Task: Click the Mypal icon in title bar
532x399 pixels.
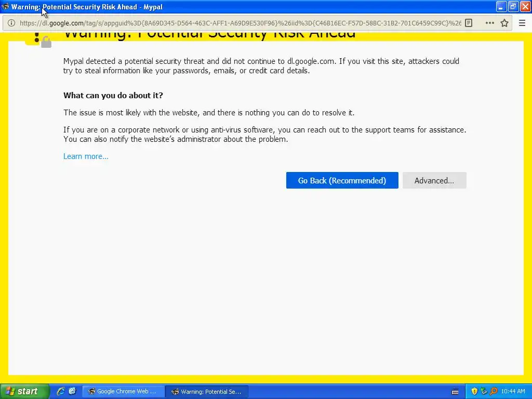Action: tap(5, 6)
